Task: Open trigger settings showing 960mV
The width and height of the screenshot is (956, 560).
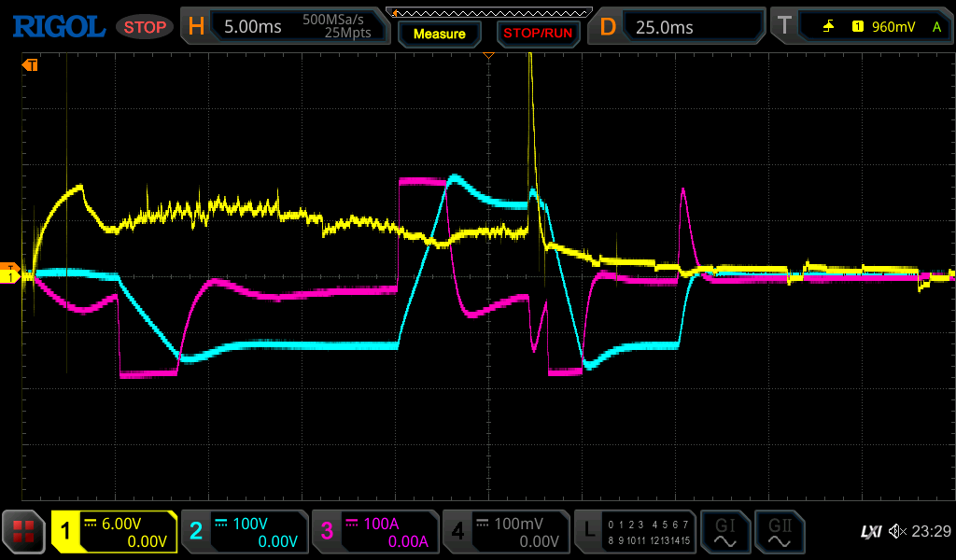Action: (x=859, y=27)
